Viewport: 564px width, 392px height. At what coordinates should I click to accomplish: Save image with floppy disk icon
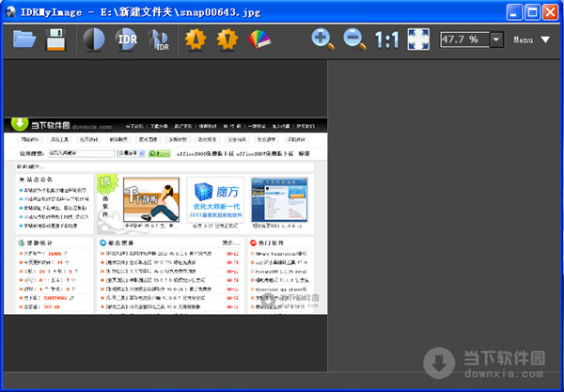55,39
